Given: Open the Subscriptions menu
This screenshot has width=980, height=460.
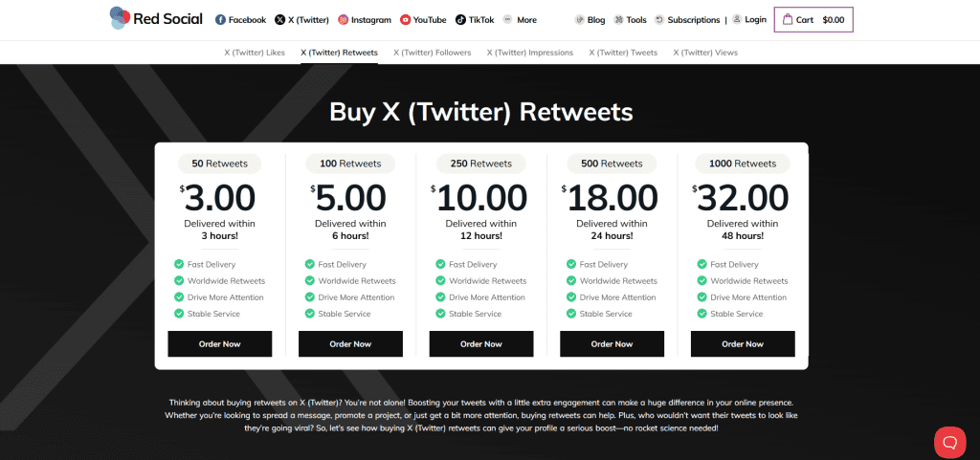Looking at the screenshot, I should coord(687,20).
